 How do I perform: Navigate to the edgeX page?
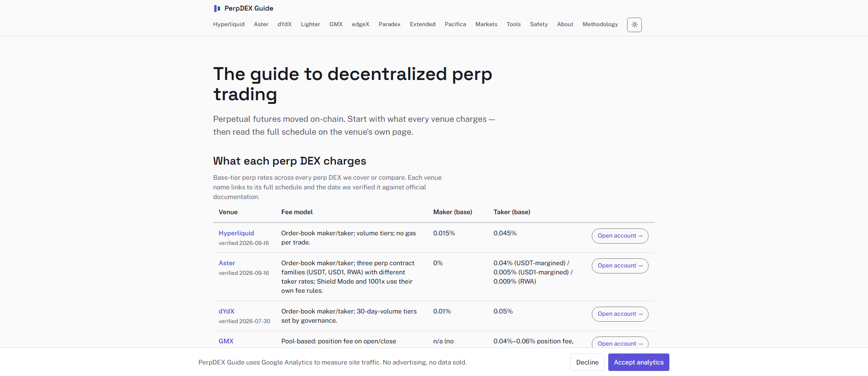pos(360,24)
